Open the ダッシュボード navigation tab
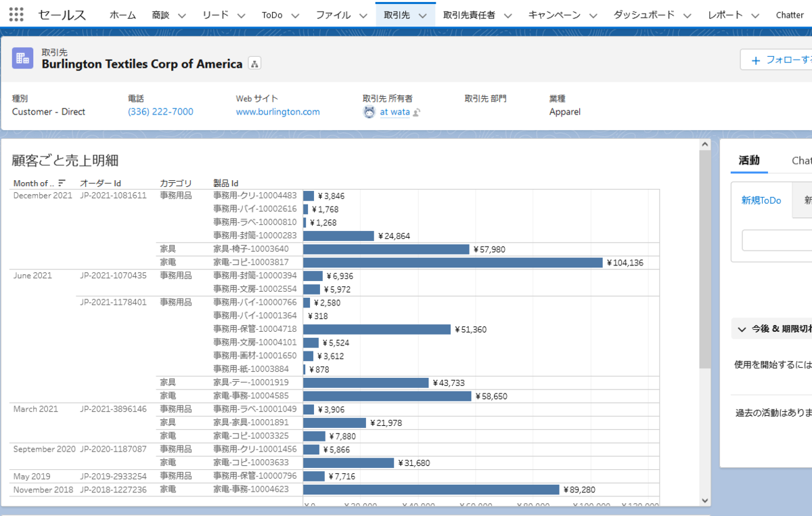Image resolution: width=812 pixels, height=516 pixels. pos(645,15)
